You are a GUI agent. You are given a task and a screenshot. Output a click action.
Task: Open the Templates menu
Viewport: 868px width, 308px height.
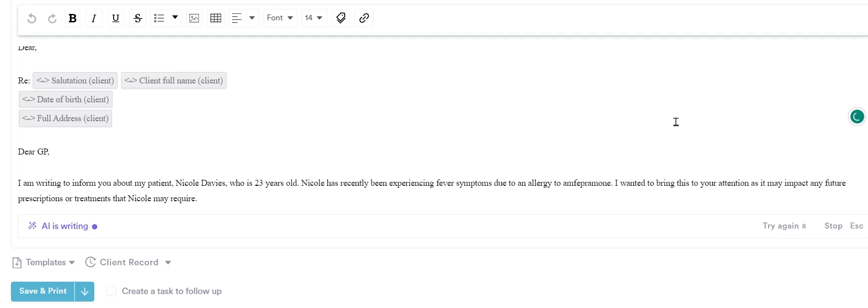pos(44,262)
